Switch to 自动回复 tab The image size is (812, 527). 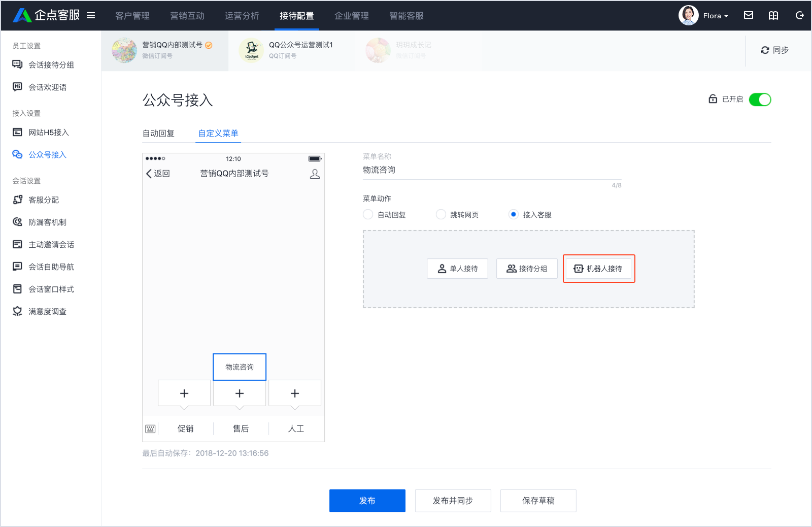[158, 133]
